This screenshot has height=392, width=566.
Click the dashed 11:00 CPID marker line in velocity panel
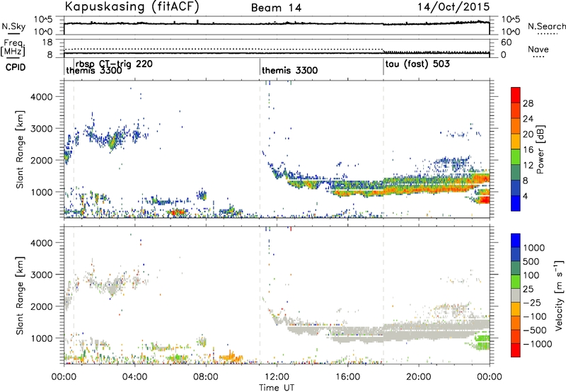260,295
